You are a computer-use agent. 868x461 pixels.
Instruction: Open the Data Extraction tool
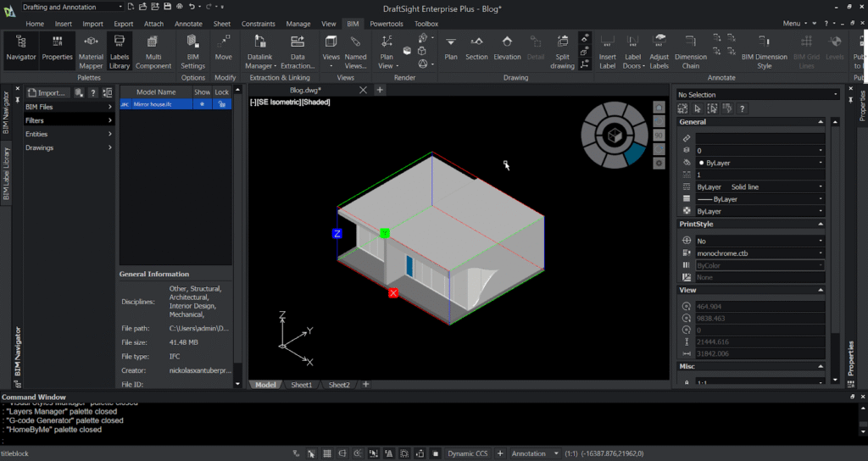coord(298,51)
